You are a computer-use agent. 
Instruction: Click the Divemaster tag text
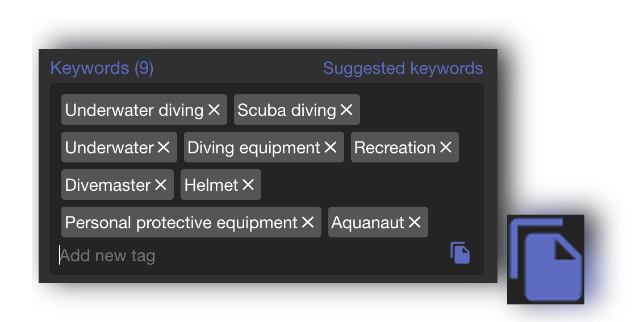click(108, 185)
